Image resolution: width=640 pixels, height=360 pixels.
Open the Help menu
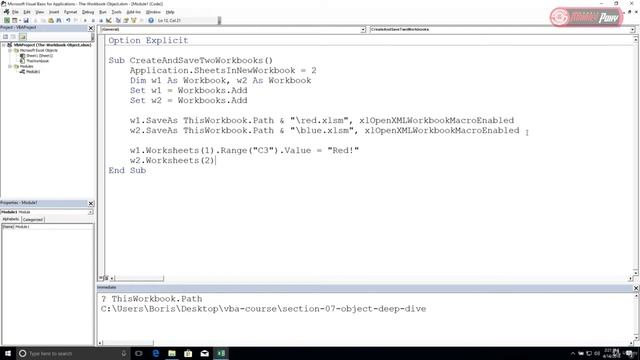(170, 12)
